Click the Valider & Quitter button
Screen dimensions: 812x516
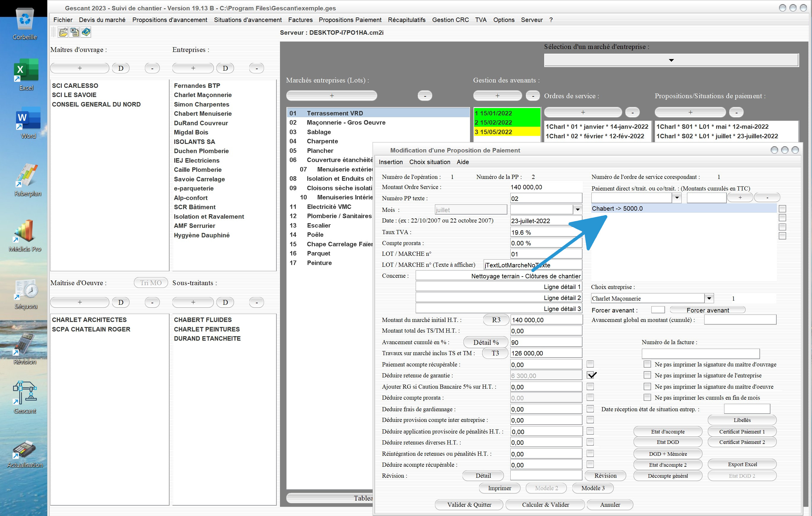tap(469, 504)
